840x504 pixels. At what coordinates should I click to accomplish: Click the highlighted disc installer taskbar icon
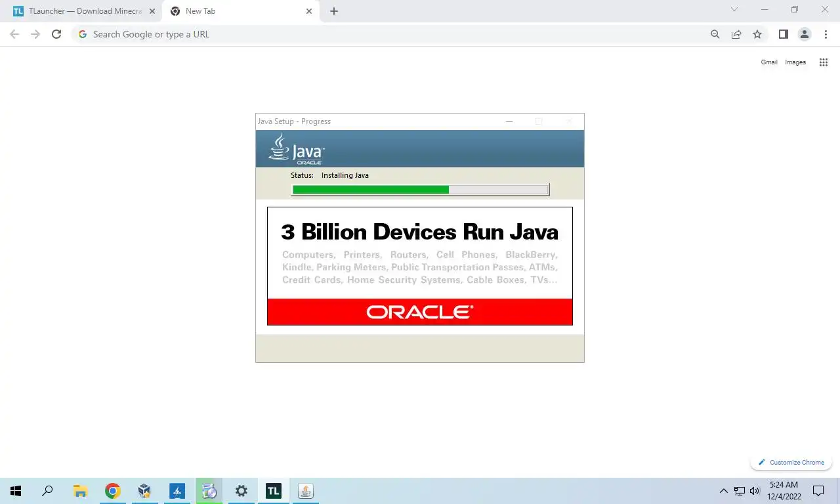coord(209,491)
